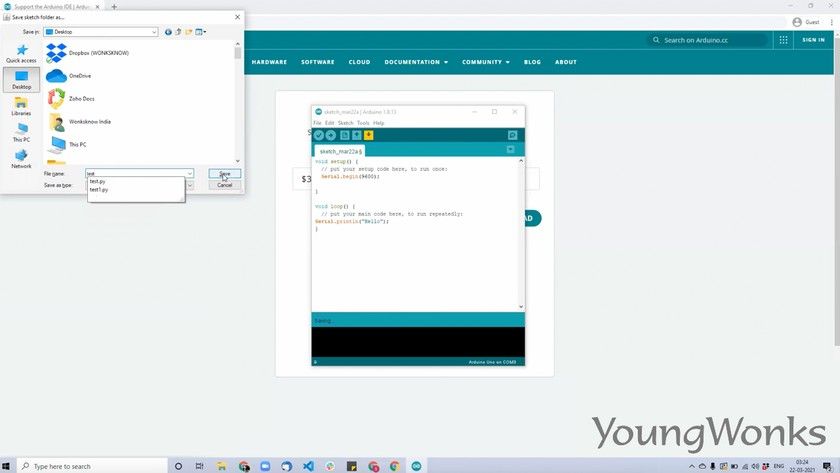The width and height of the screenshot is (840, 473).
Task: Expand the File name dropdown arrow
Action: point(190,174)
